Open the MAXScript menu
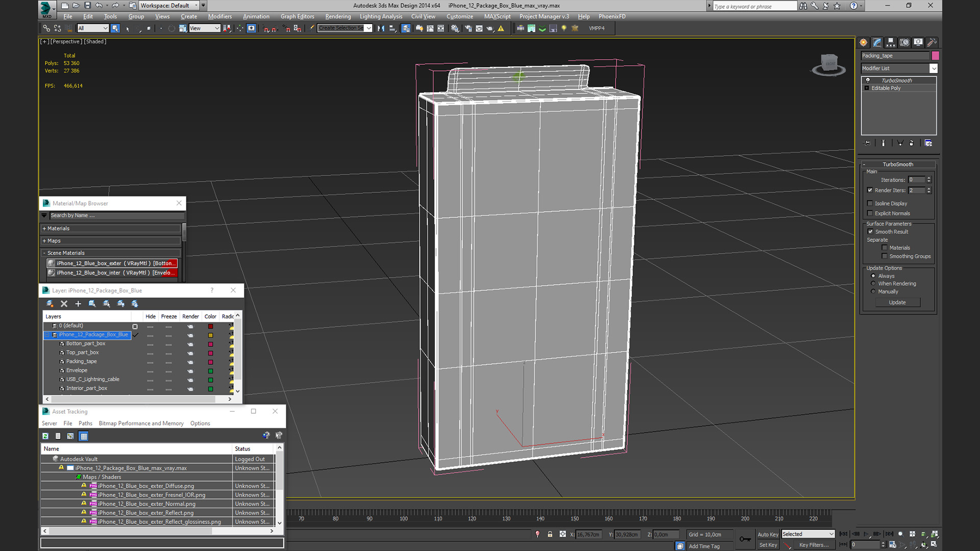 pyautogui.click(x=497, y=17)
